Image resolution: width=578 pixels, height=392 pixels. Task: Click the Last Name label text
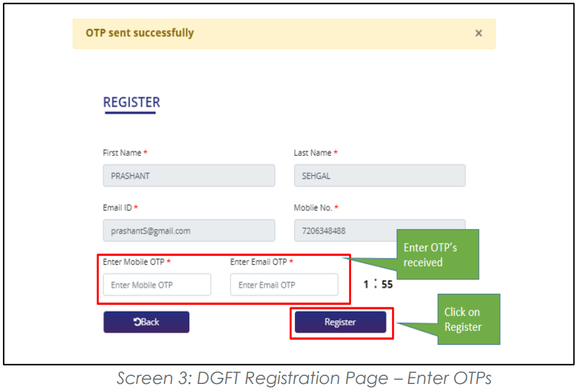[313, 153]
